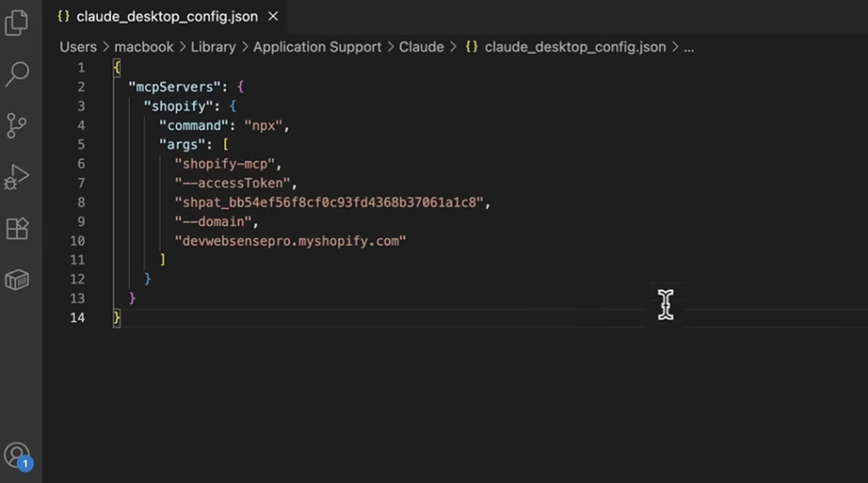This screenshot has height=483, width=868.
Task: Open the Extensions view
Action: [17, 228]
